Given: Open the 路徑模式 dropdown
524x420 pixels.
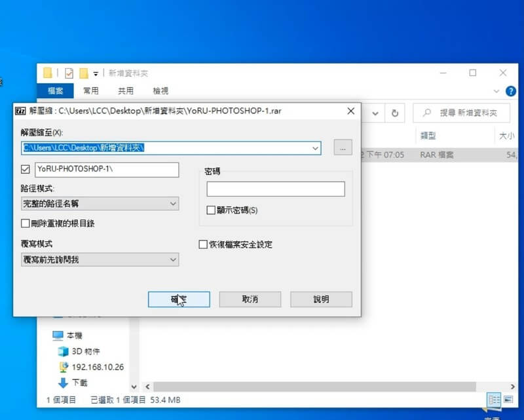Looking at the screenshot, I should click(100, 204).
